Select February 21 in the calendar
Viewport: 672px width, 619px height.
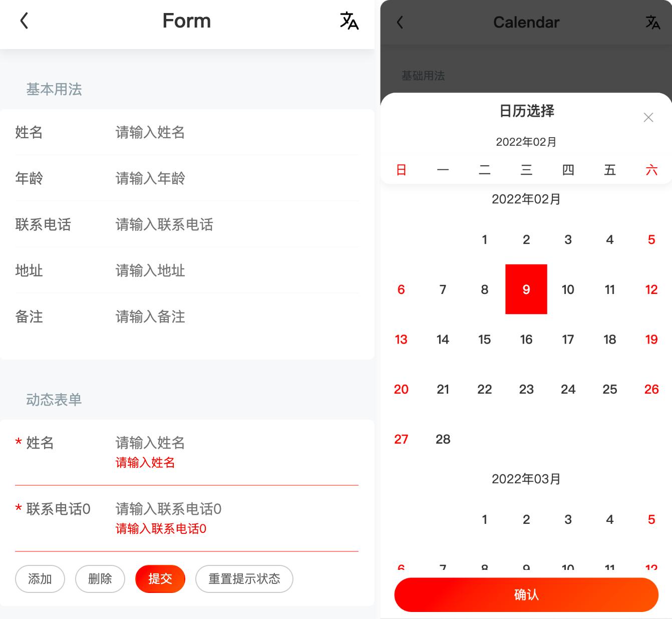coord(443,389)
